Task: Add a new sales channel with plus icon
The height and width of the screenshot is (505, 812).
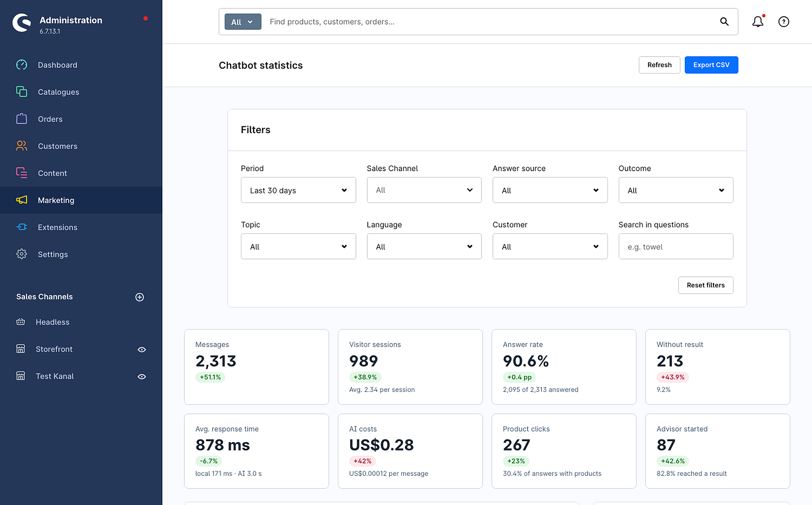Action: [x=139, y=297]
